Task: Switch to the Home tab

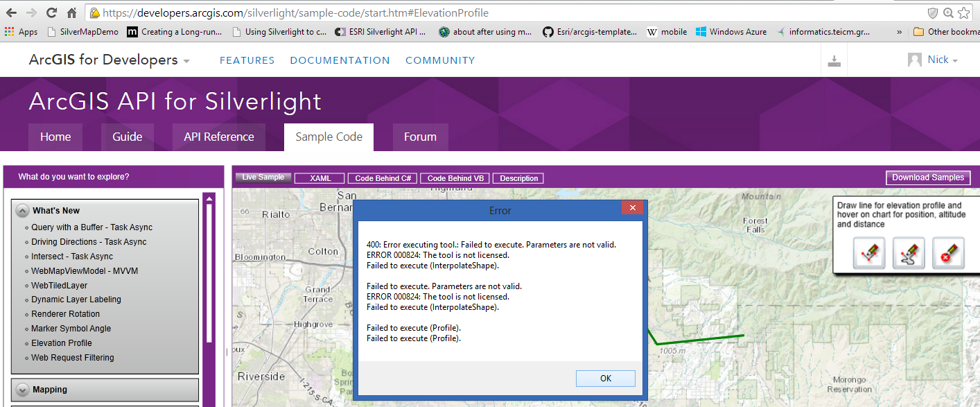Action: (55, 137)
